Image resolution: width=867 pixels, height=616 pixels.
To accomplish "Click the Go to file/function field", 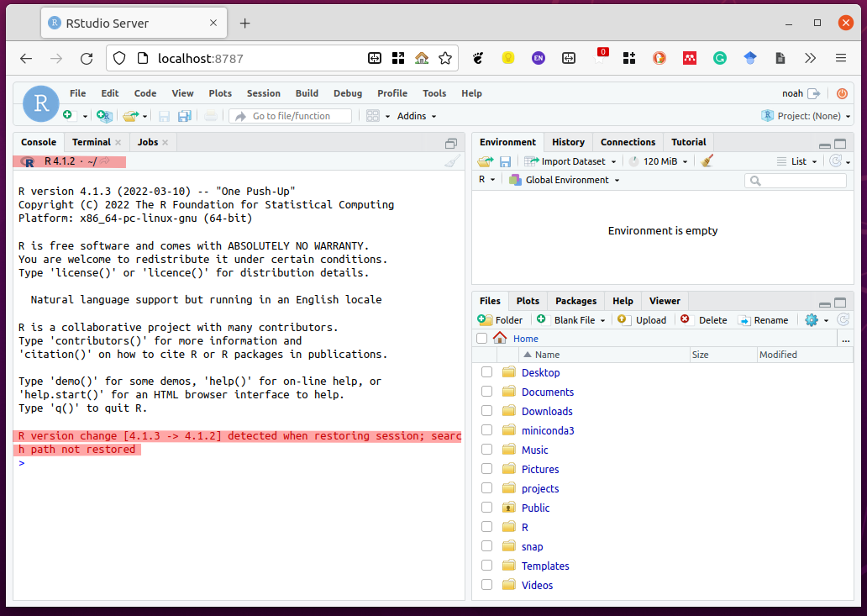I will [x=291, y=116].
